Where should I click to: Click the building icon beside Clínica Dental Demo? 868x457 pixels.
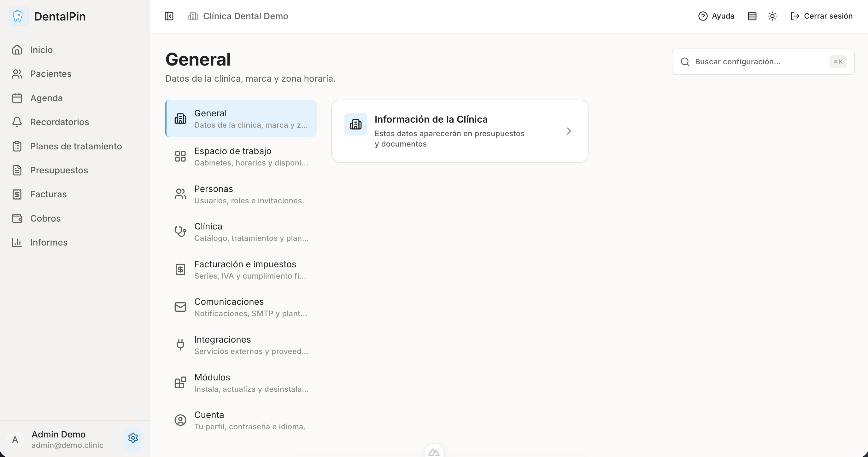click(193, 16)
